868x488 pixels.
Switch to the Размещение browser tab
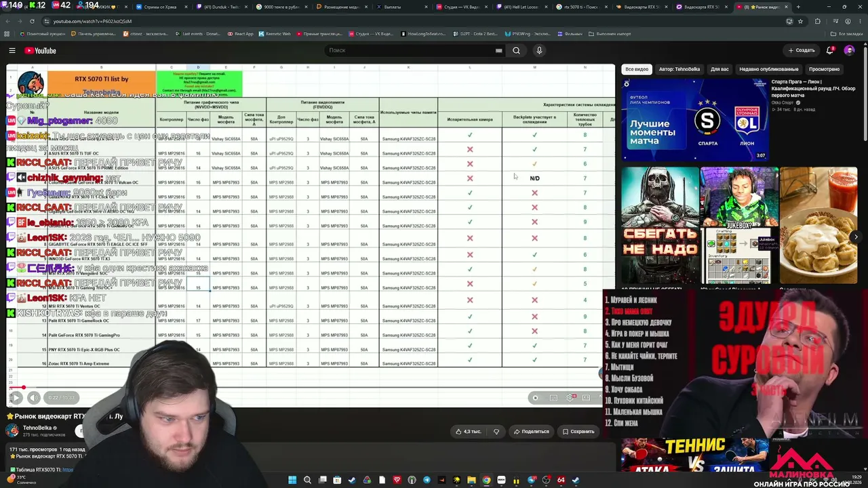[x=342, y=7]
